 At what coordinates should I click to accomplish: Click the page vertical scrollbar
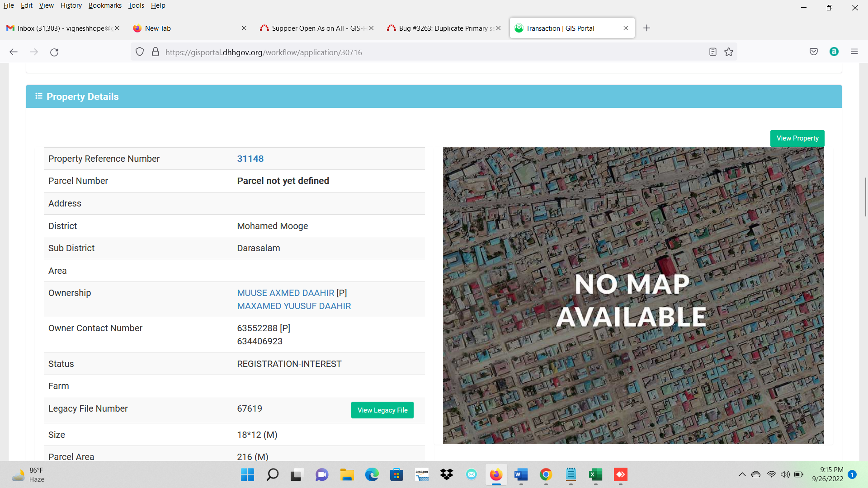(865, 197)
